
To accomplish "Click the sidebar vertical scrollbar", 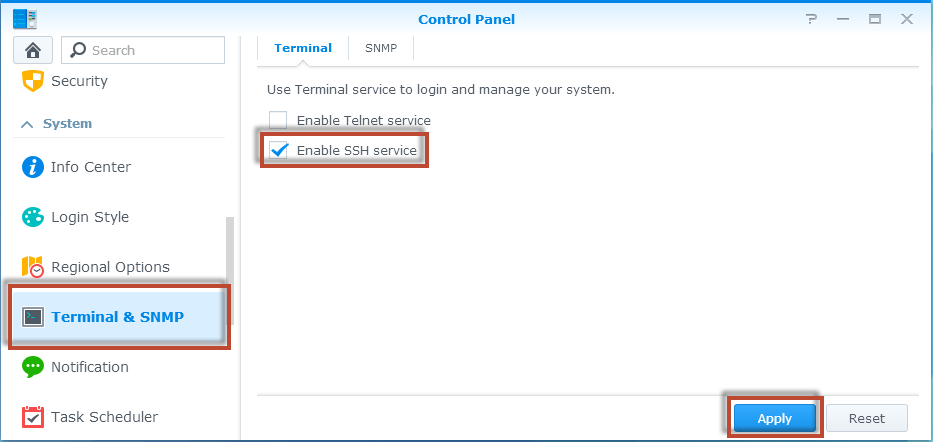I will [x=230, y=270].
